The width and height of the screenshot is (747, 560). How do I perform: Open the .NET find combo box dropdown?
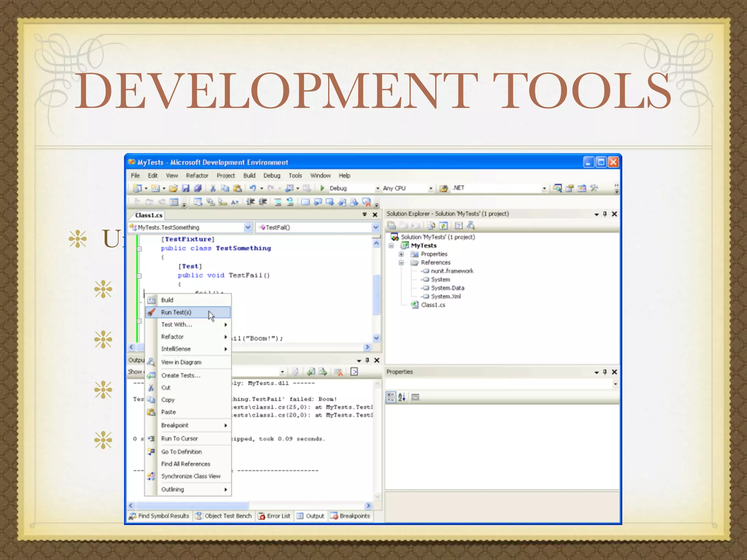coord(544,188)
